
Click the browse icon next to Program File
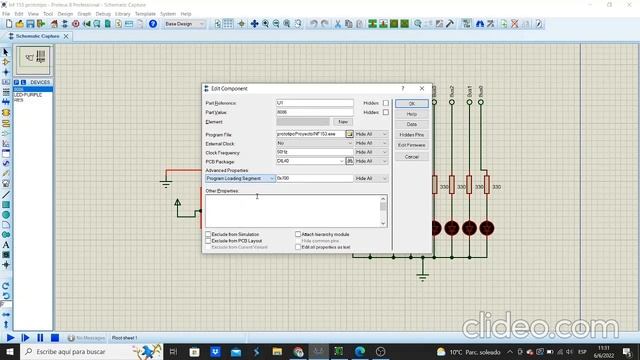coord(349,134)
